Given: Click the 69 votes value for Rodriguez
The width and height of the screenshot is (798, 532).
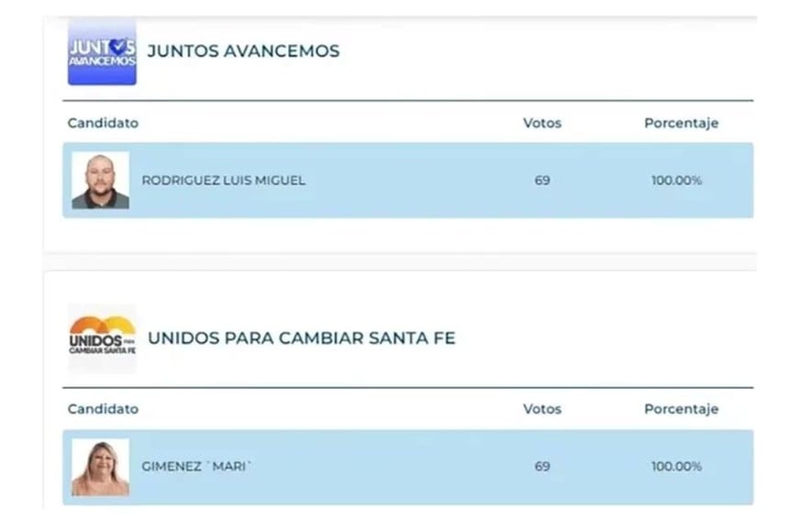Looking at the screenshot, I should tap(543, 181).
